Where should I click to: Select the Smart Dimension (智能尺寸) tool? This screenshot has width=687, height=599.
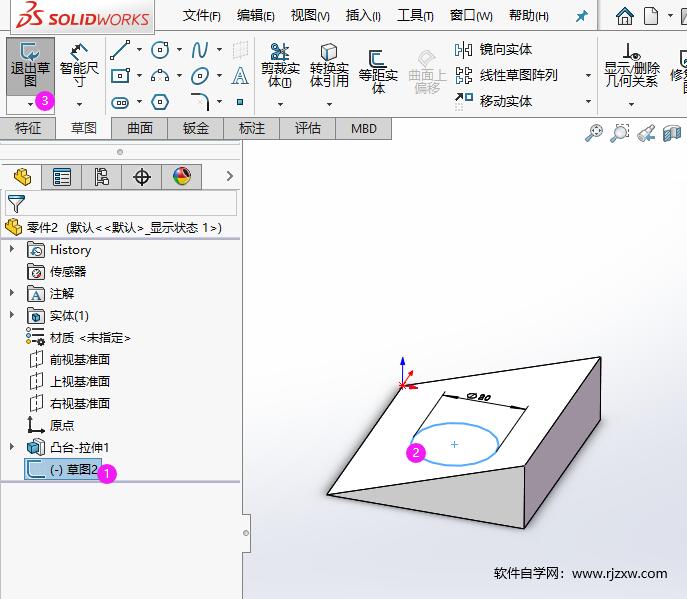(79, 66)
